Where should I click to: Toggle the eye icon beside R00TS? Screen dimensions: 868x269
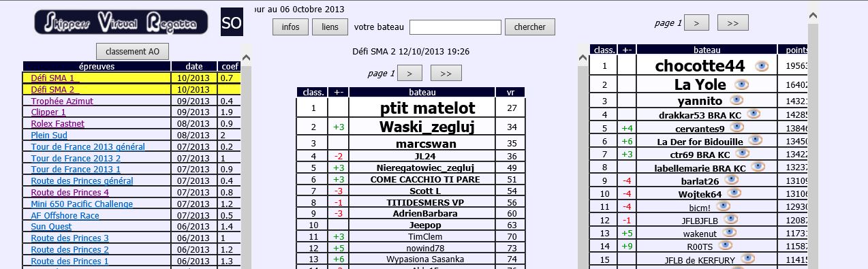(726, 244)
